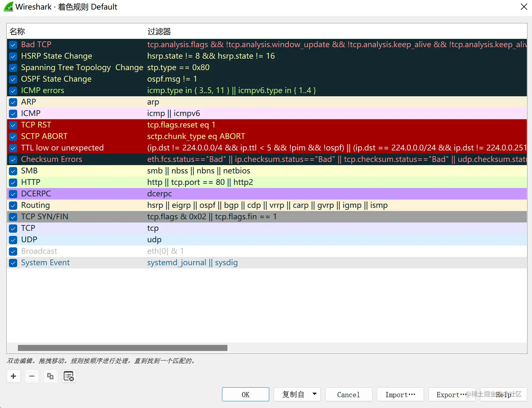Screen dimensions: 532x408
Task: Disable the Broadcast rule checkbox
Action: pos(13,251)
